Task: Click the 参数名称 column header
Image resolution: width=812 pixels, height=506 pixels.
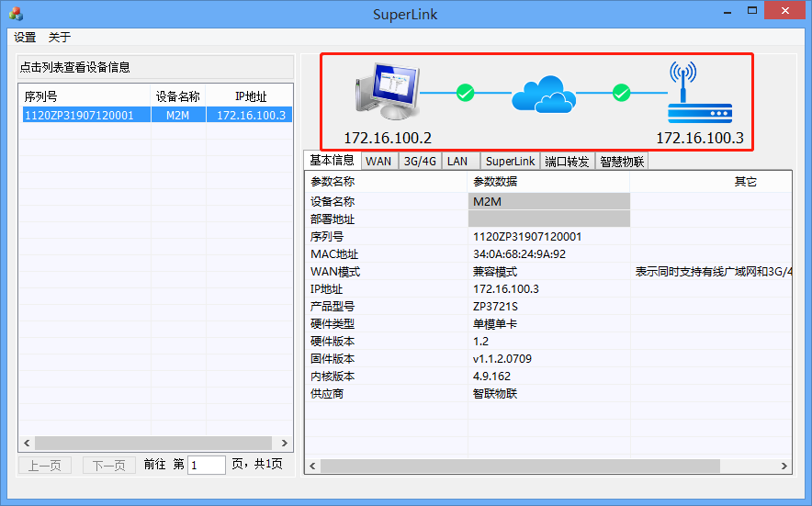Action: click(386, 181)
